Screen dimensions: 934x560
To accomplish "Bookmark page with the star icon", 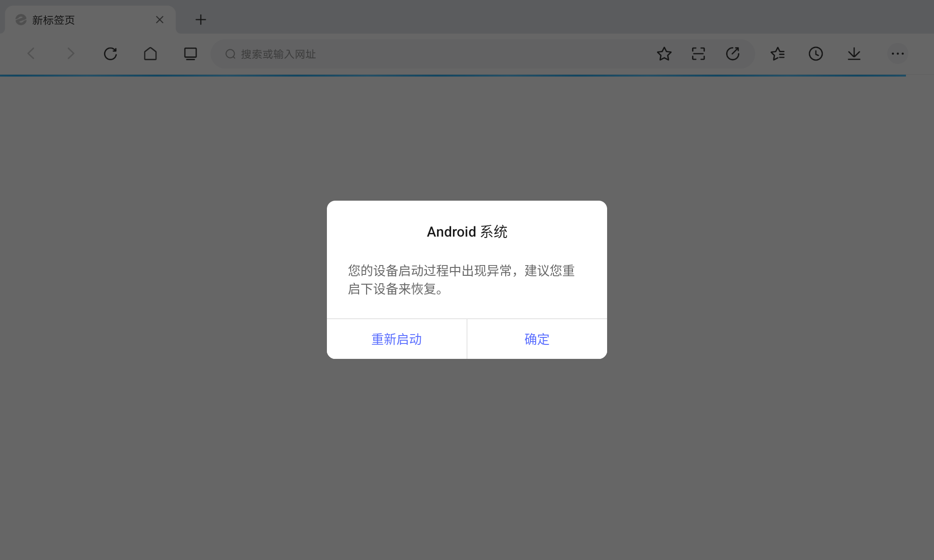I will coord(664,54).
